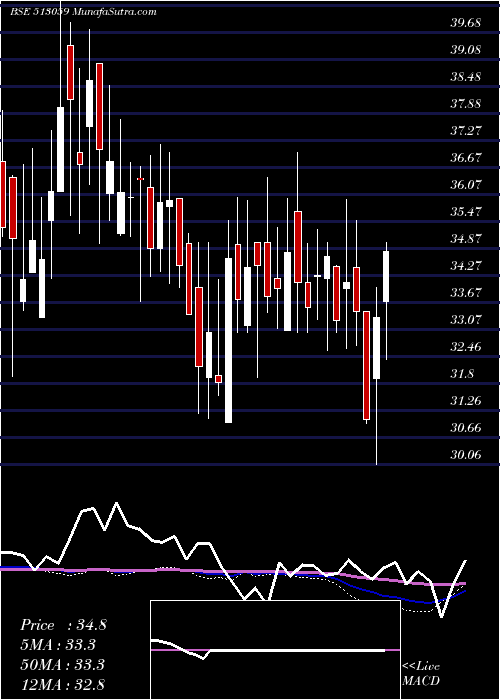The image size is (500, 700).
Task: Click the 34.87 price axis label
Action: point(466,238)
